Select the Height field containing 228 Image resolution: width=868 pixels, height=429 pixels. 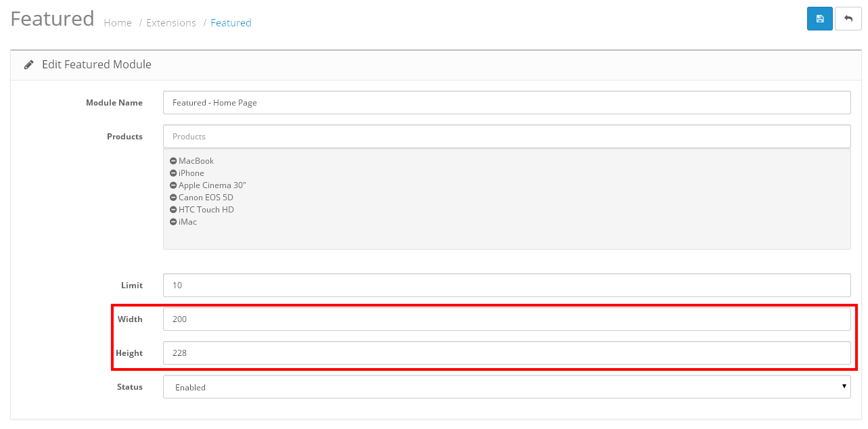click(506, 353)
